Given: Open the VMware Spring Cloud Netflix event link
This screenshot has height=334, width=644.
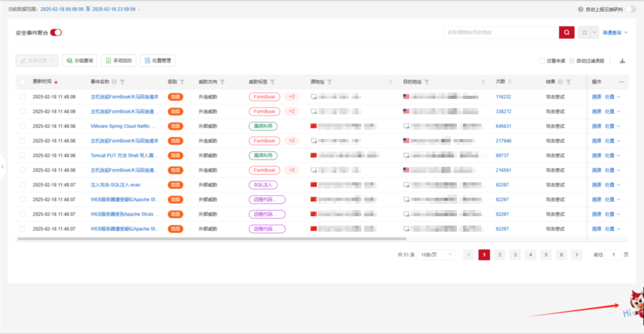Looking at the screenshot, I should [123, 126].
